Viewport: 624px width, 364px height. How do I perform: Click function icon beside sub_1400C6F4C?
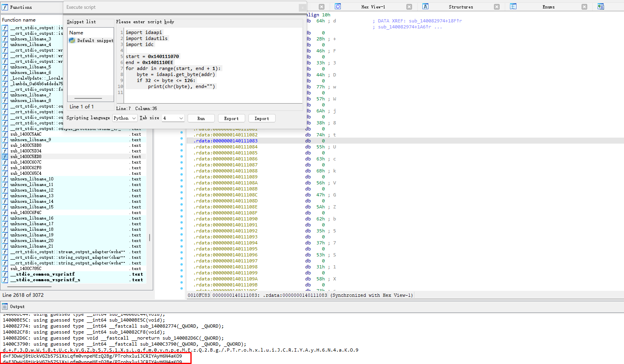5,213
